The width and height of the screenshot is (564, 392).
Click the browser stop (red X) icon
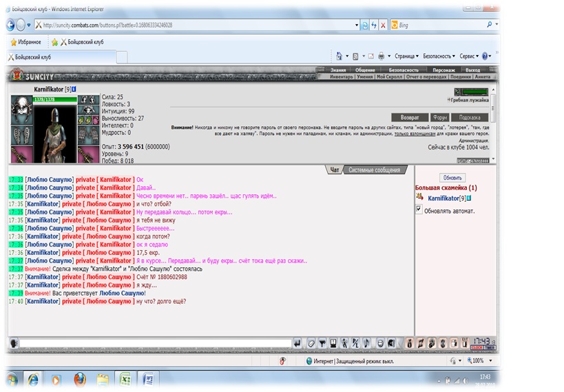click(x=383, y=25)
